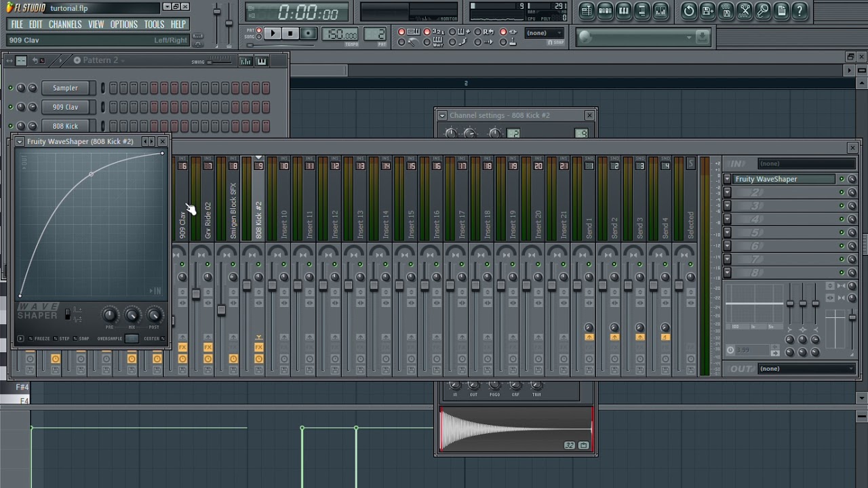Open the piano roll toolbar icon
This screenshot has height=488, width=868.
623,10
